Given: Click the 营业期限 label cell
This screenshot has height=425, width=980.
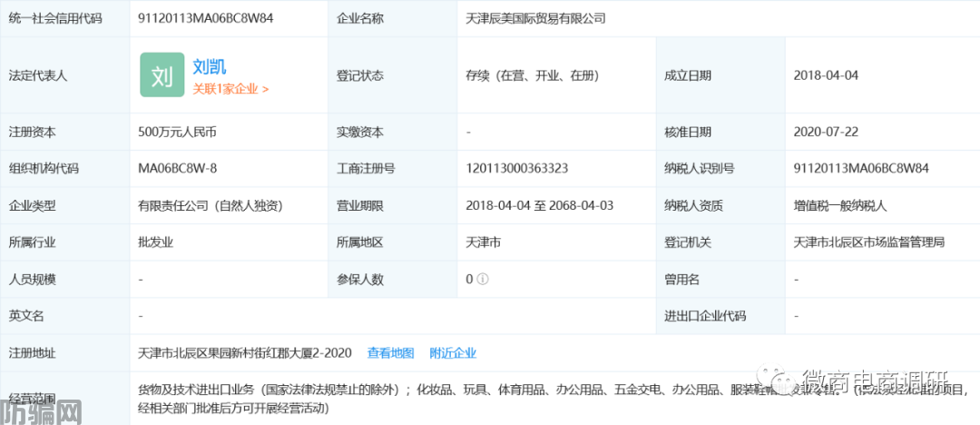Looking at the screenshot, I should pyautogui.click(x=393, y=204).
